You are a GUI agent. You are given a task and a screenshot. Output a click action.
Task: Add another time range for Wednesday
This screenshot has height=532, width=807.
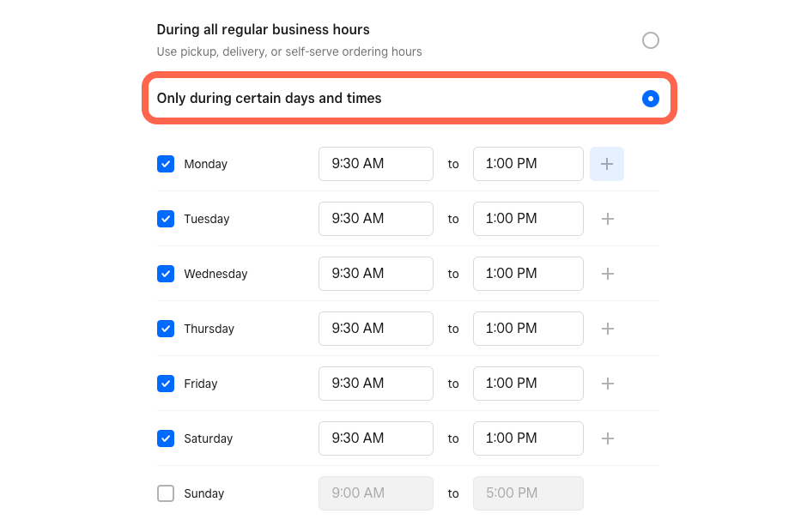tap(607, 274)
